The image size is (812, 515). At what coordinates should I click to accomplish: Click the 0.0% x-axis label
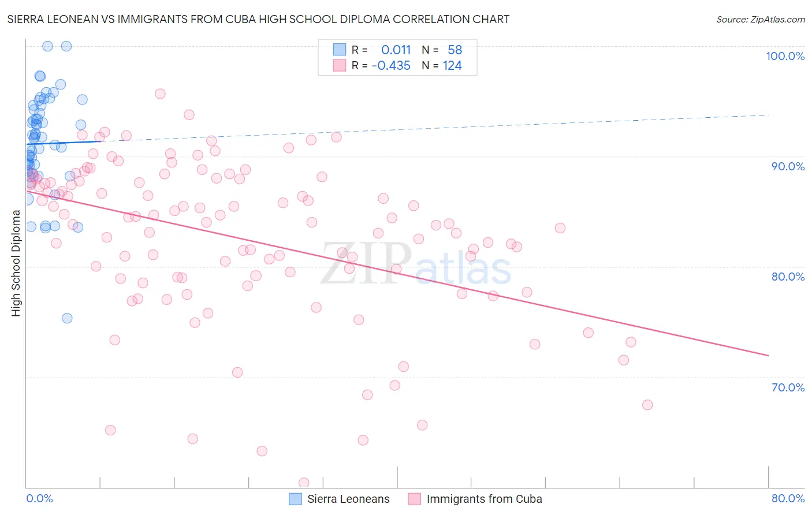point(40,498)
